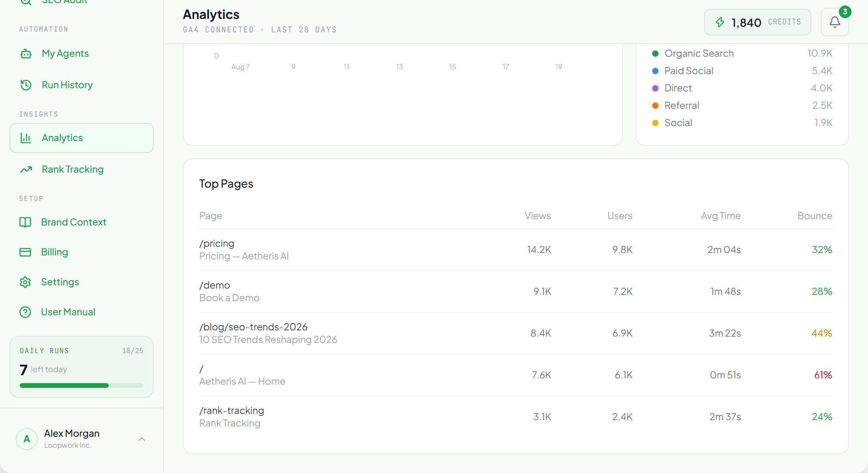The width and height of the screenshot is (868, 473).
Task: Click the Page column header
Action: (211, 216)
